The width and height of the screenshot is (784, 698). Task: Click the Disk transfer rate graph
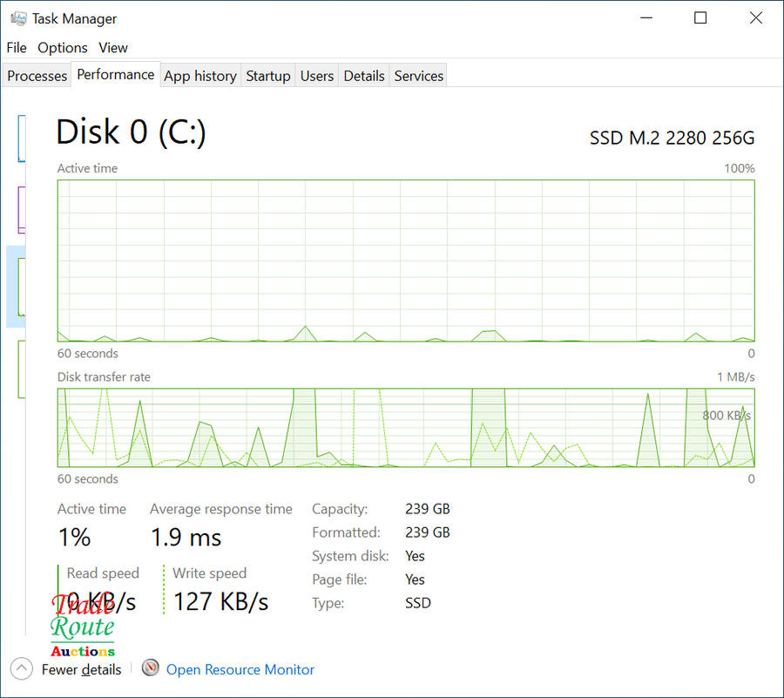click(406, 428)
